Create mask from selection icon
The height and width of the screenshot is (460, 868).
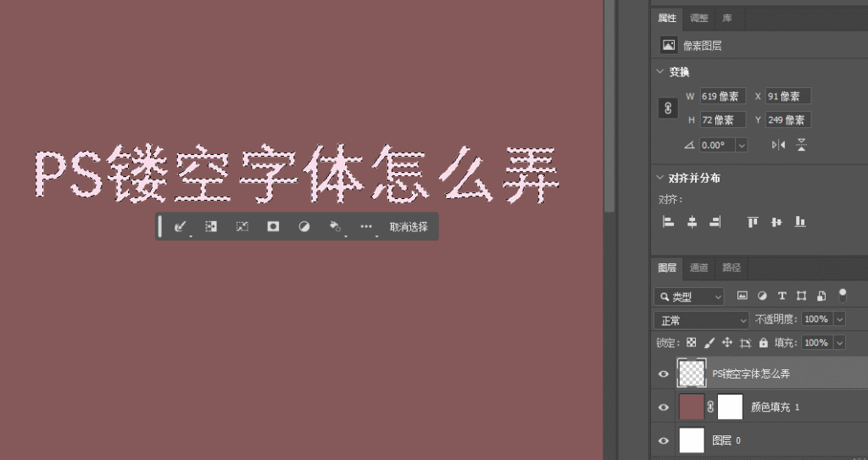pyautogui.click(x=273, y=226)
